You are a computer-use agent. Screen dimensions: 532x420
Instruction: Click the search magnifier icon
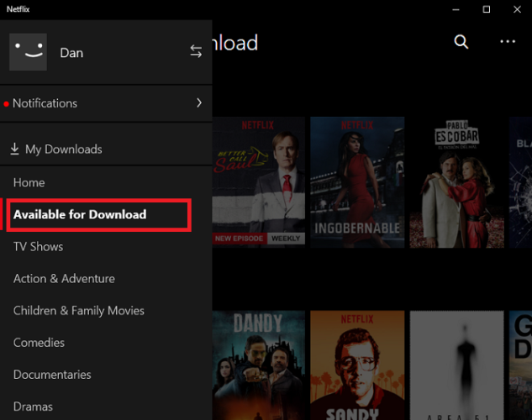tap(461, 42)
